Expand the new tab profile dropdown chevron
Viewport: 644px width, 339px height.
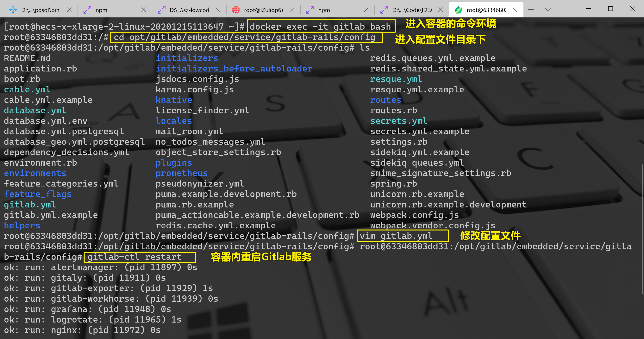point(548,10)
